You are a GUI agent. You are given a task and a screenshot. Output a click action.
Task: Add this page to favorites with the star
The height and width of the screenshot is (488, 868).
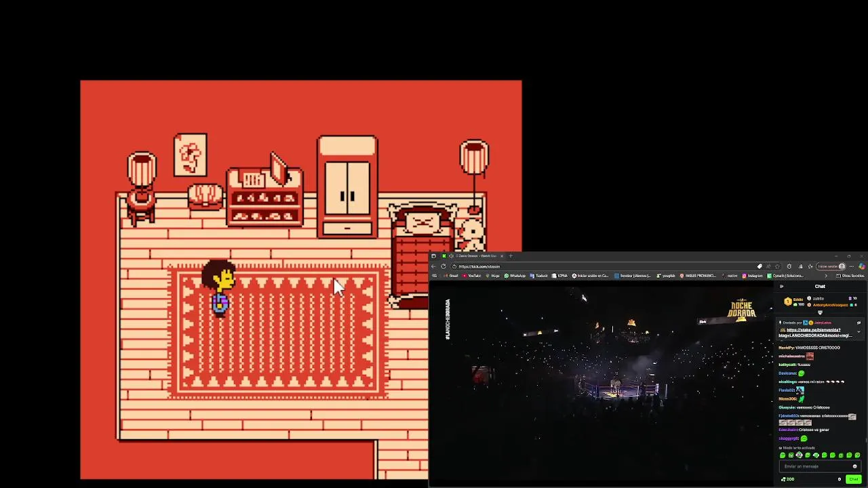coord(777,266)
